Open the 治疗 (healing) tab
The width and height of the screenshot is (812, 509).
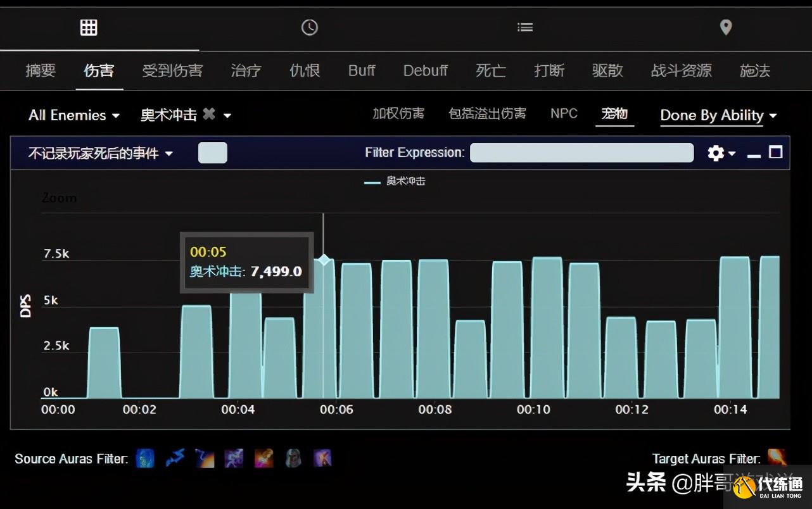point(246,71)
